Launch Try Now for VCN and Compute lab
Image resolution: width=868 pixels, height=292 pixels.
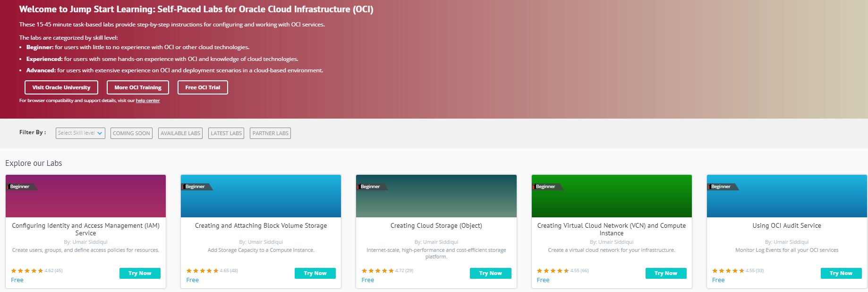click(666, 273)
